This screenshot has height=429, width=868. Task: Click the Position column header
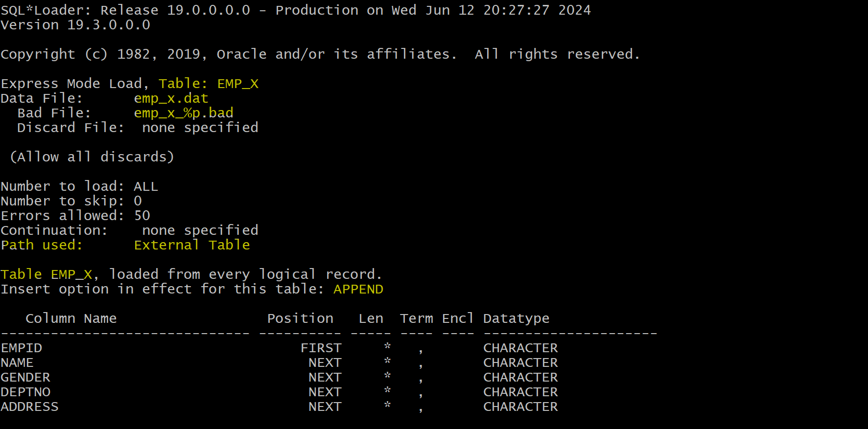[x=300, y=318]
